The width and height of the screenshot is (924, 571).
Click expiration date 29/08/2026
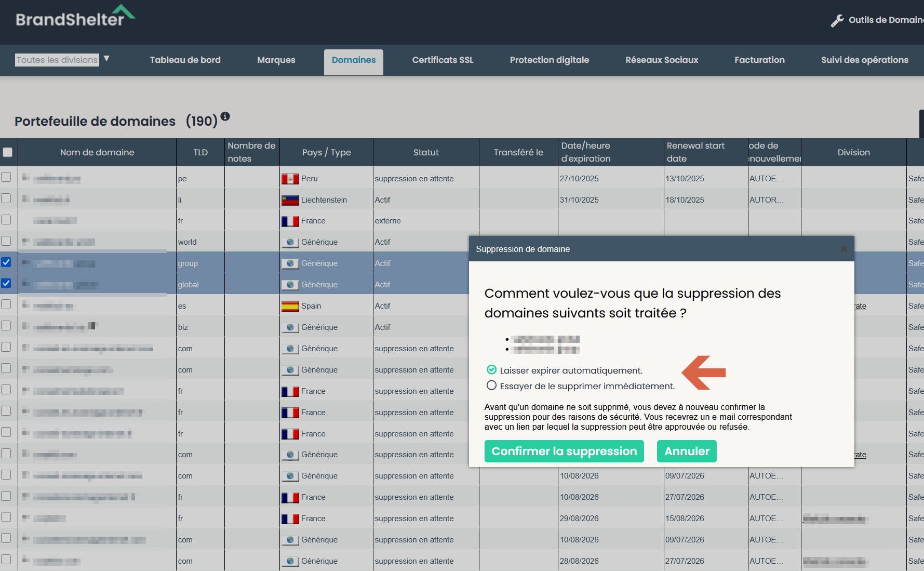click(x=579, y=519)
